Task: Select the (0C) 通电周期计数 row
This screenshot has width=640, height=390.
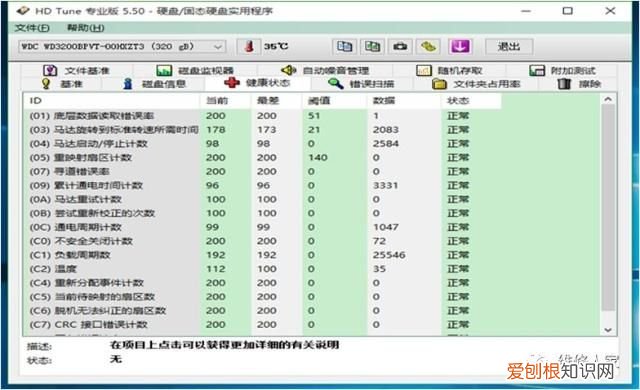Action: point(312,227)
